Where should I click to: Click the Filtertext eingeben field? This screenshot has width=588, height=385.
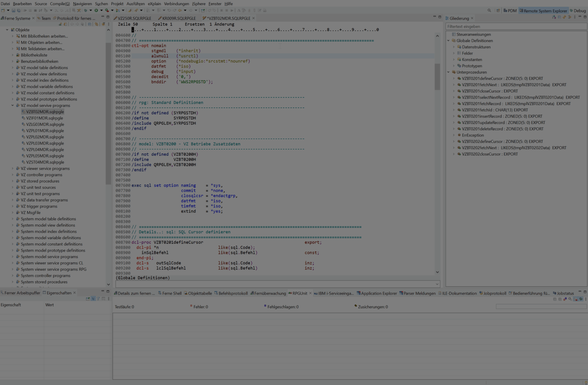516,26
